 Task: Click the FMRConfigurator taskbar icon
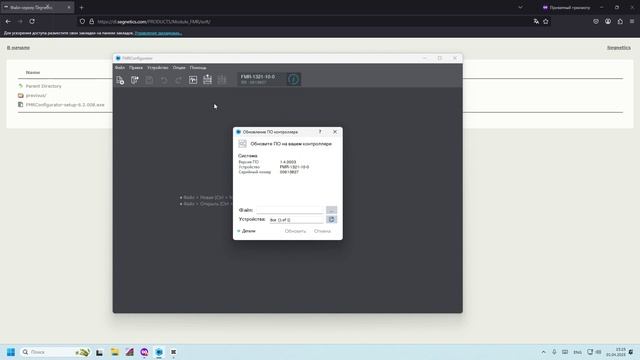159,352
